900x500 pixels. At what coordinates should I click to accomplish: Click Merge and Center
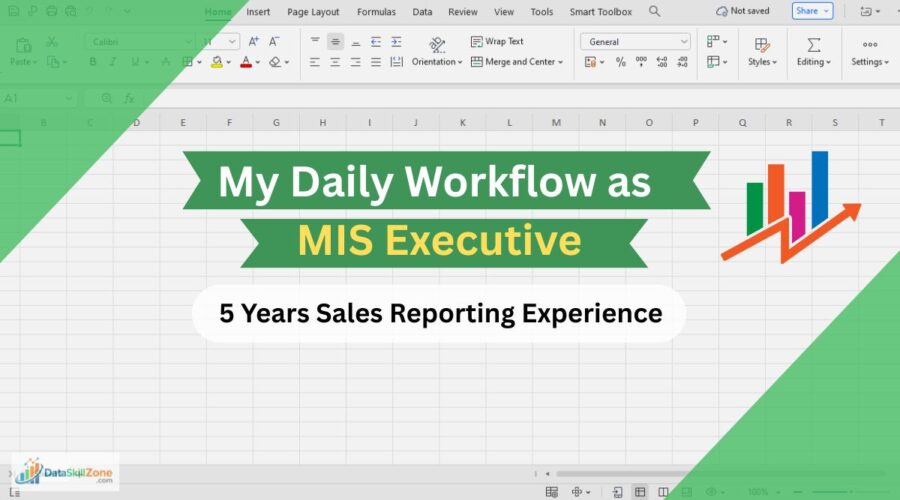click(513, 62)
